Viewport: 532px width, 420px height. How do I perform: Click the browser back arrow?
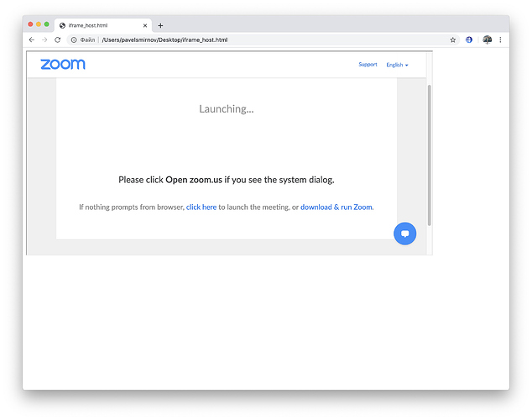pos(32,39)
